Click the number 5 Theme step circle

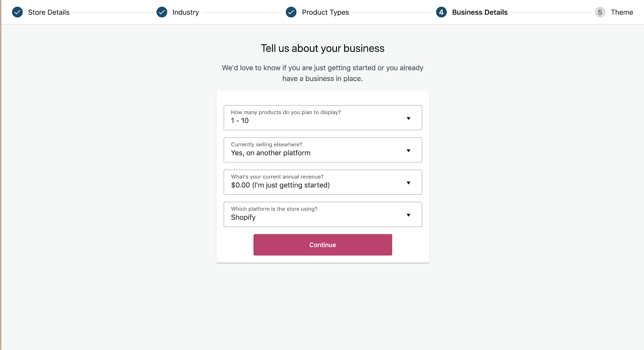tap(600, 12)
